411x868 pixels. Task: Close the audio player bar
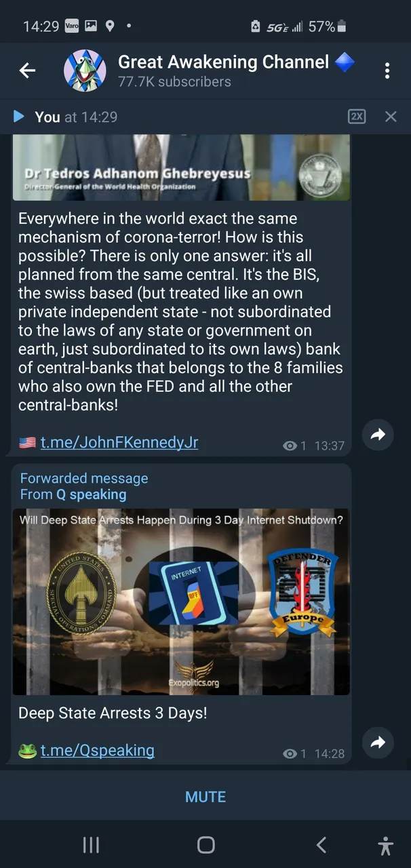pos(391,117)
